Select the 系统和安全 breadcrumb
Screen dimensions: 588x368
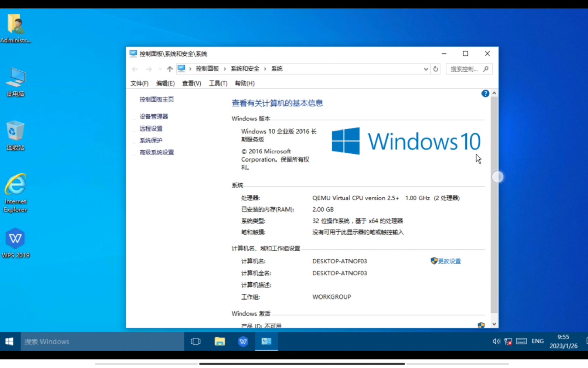click(x=245, y=69)
